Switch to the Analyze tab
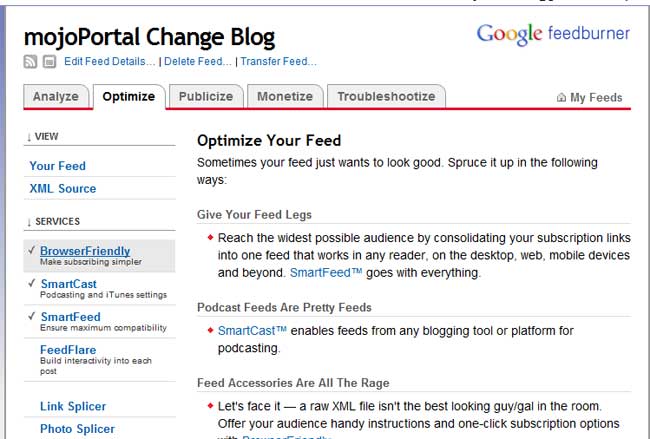The height and width of the screenshot is (439, 650). click(x=55, y=97)
